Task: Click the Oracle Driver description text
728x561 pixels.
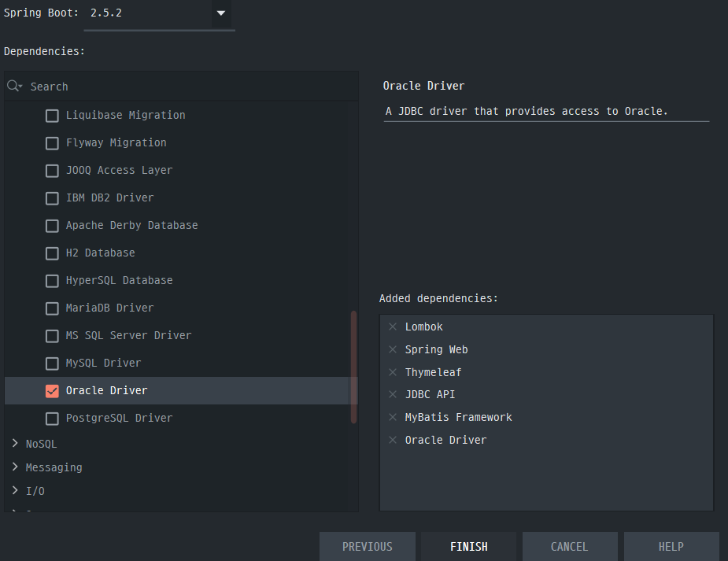Action: pyautogui.click(x=527, y=112)
